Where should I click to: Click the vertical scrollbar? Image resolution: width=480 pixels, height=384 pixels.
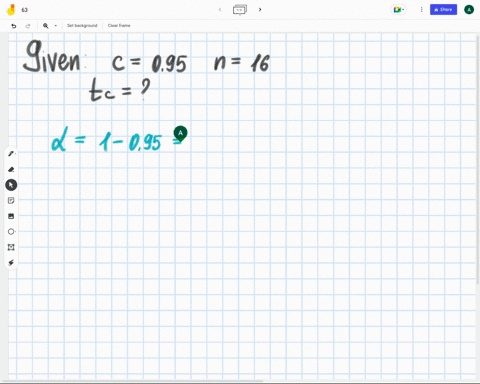click(x=478, y=160)
